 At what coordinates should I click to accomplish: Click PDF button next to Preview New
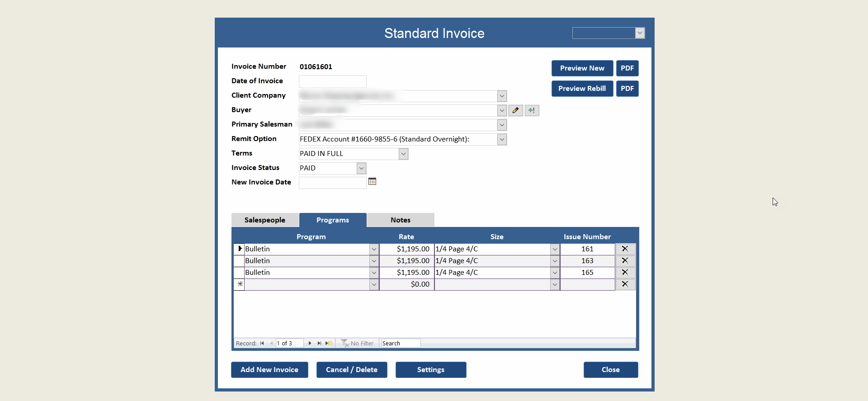point(627,68)
